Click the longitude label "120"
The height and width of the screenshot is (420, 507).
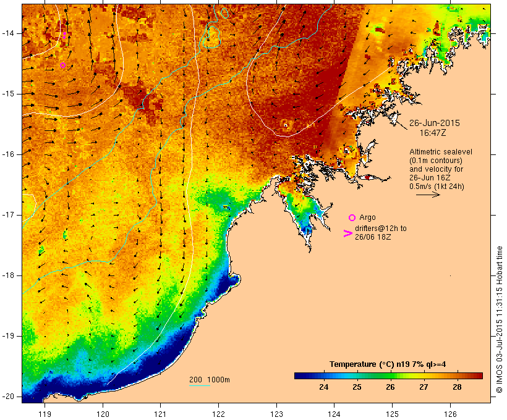pos(103,414)
